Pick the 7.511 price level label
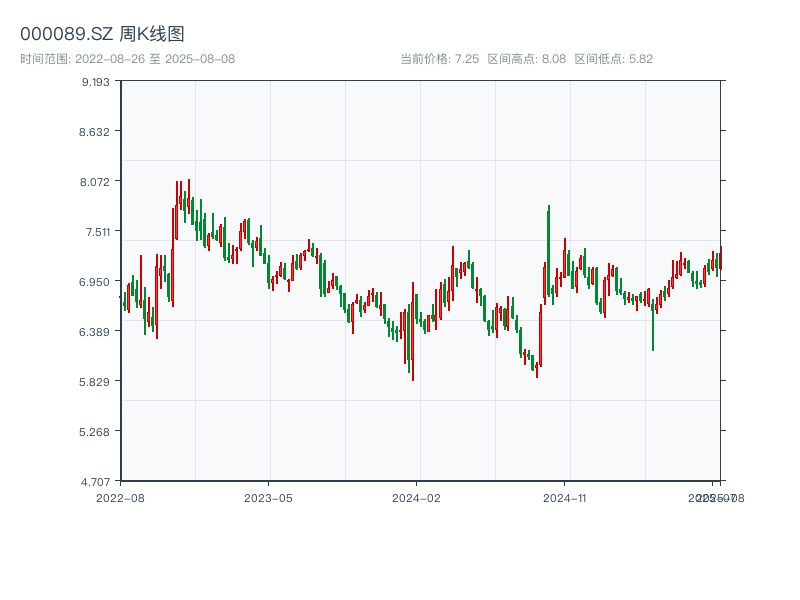This screenshot has width=800, height=600. coord(96,232)
